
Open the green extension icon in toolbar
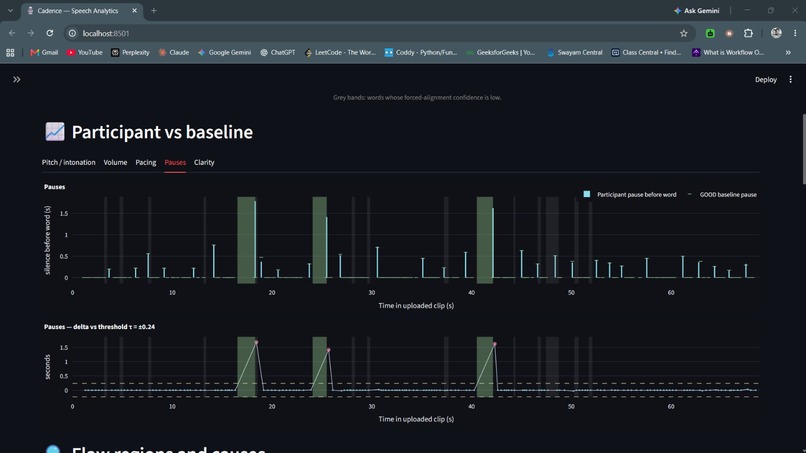pyautogui.click(x=710, y=33)
